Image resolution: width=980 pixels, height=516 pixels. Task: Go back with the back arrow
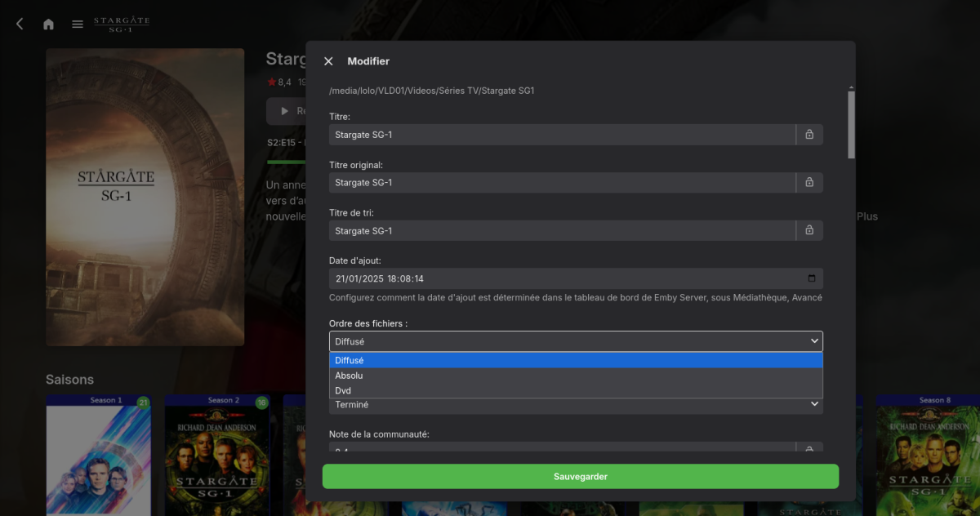coord(20,24)
